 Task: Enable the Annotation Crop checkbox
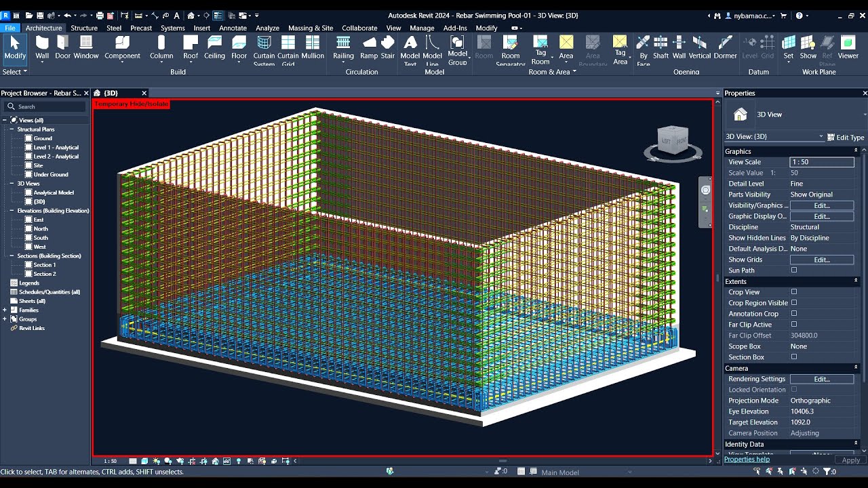point(794,314)
